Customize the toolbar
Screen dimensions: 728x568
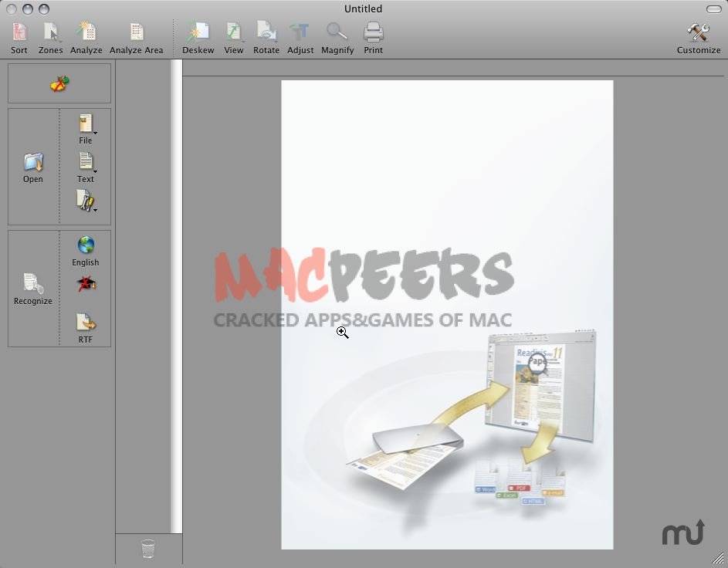[698, 37]
